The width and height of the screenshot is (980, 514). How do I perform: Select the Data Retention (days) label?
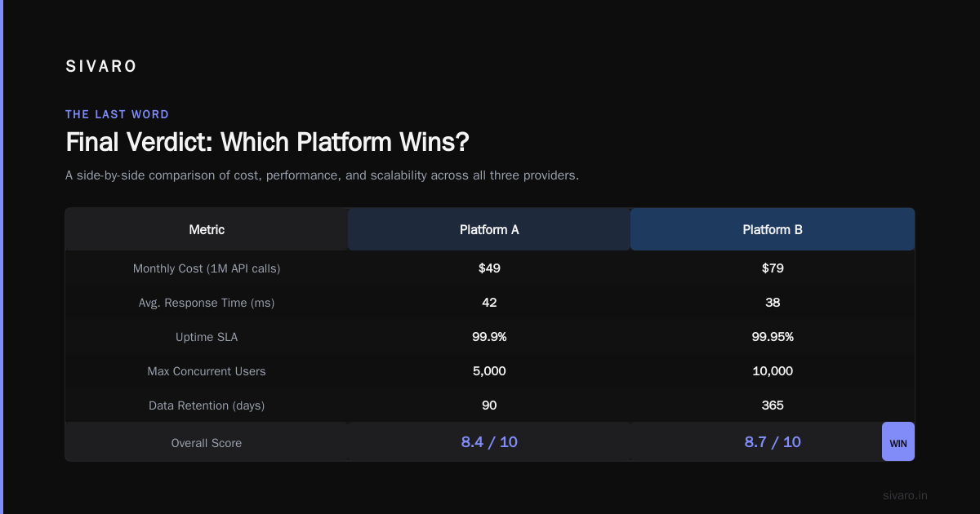pos(207,405)
